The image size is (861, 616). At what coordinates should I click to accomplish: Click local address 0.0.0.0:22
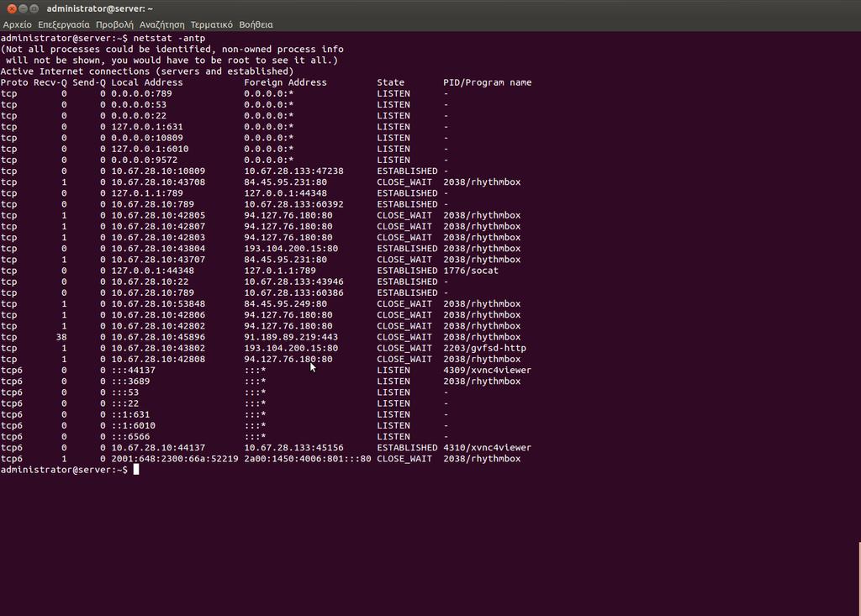139,116
